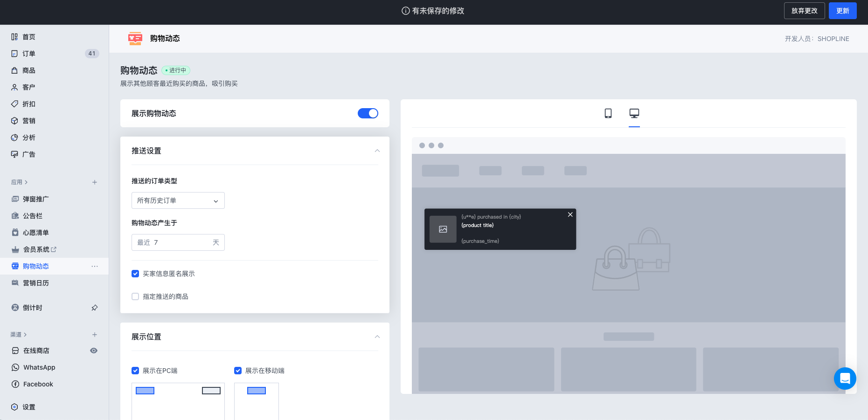Click the 首页 home icon in sidebar
The width and height of the screenshot is (868, 420).
(14, 37)
